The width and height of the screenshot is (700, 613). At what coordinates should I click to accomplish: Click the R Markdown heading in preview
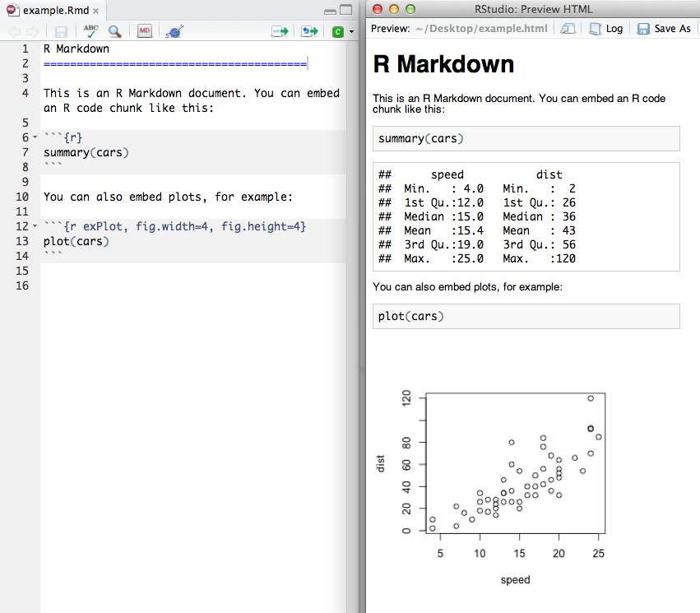coord(443,64)
